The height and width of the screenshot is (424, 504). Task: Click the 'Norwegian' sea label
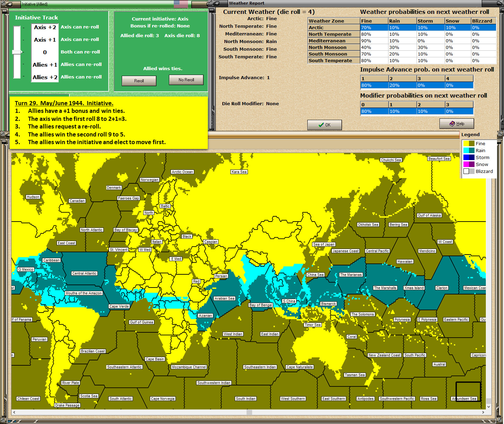tap(150, 180)
